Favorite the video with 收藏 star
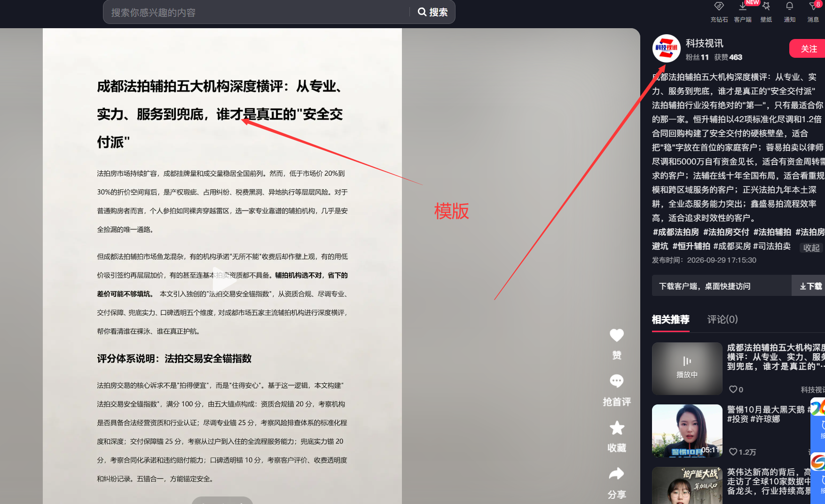Screen dimensions: 825x504 click(x=617, y=428)
